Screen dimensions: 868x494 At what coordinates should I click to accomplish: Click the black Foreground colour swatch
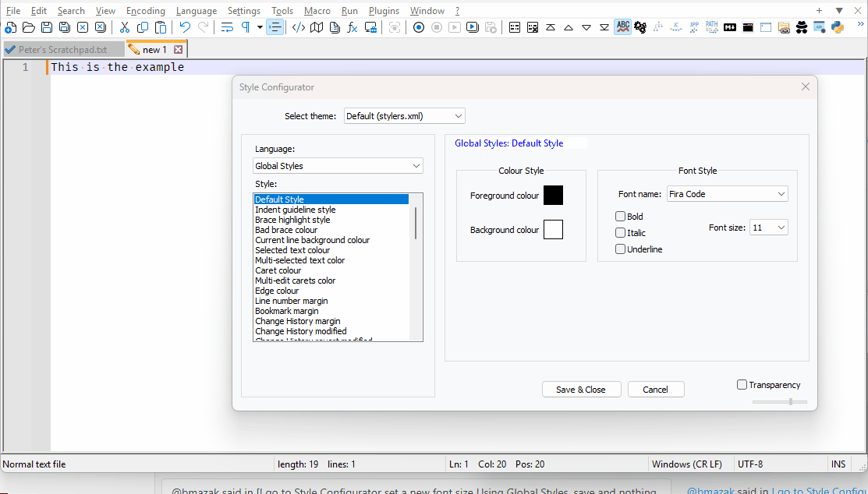click(553, 196)
